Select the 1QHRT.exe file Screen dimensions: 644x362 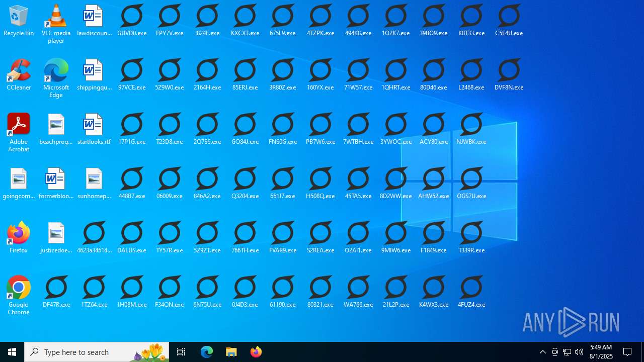(x=396, y=75)
